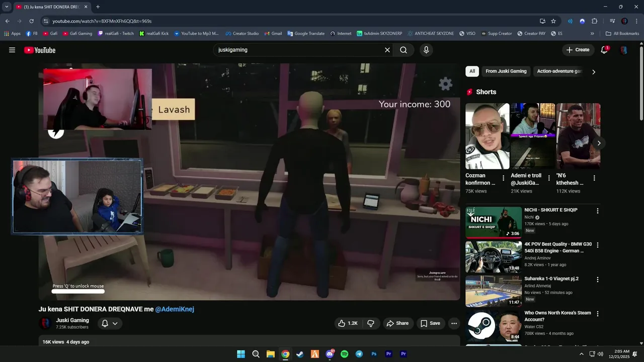Click the magnifier search button
This screenshot has height=362, width=644.
click(404, 50)
